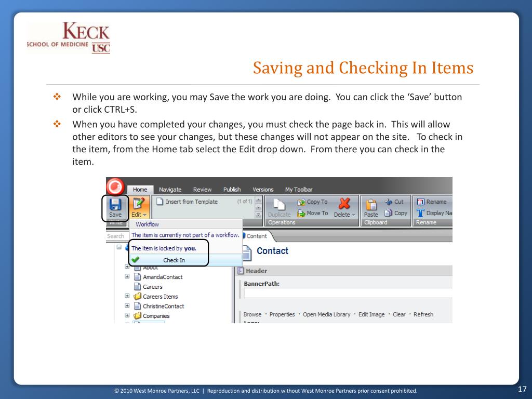Click the Browse link under BannerPath

(x=252, y=314)
